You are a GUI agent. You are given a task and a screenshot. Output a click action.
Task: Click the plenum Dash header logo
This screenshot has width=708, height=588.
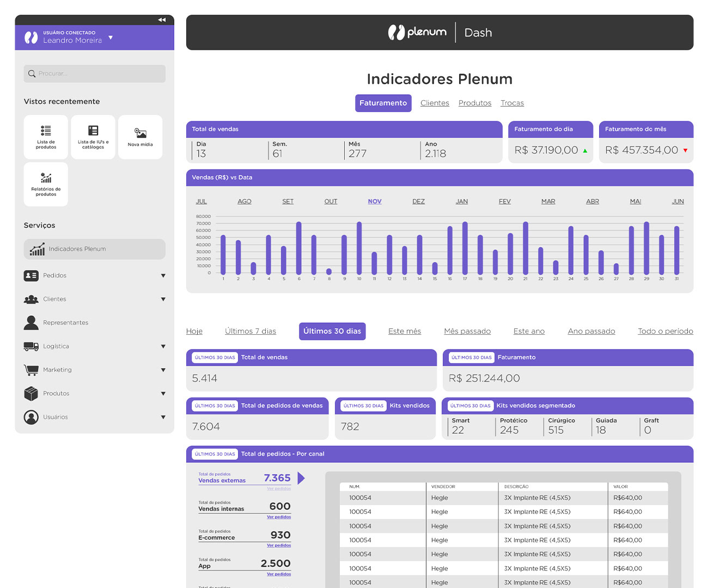tap(440, 32)
